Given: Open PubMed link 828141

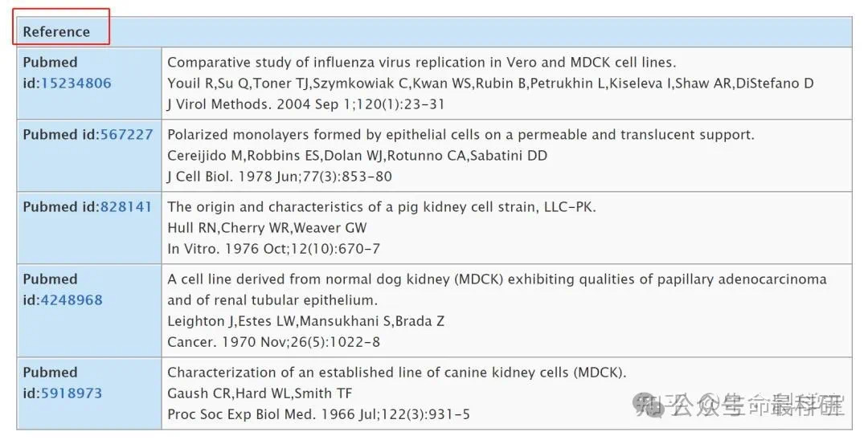Looking at the screenshot, I should 125,206.
